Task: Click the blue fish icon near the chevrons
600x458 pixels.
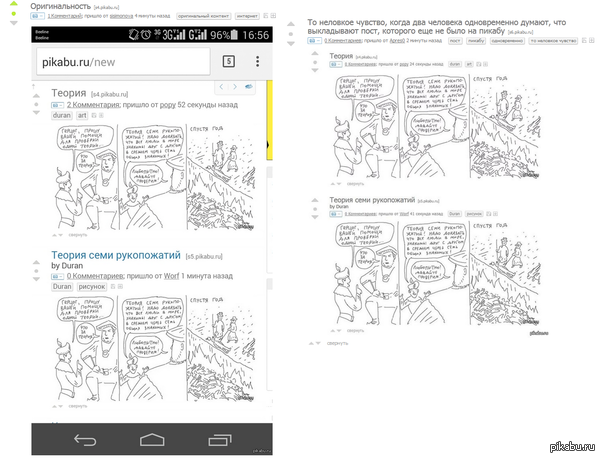Action: (248, 86)
